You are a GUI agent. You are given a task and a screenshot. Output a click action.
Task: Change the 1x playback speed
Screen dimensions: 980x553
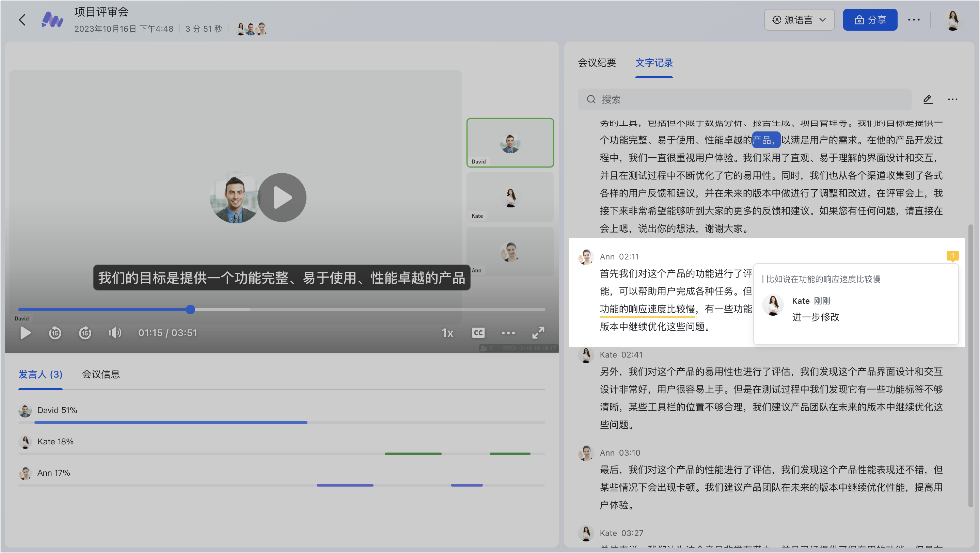[x=447, y=333]
